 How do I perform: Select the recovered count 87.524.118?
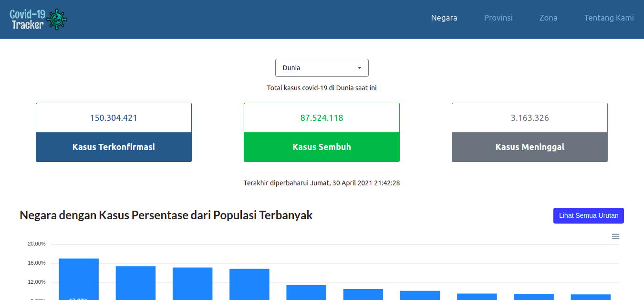click(322, 118)
